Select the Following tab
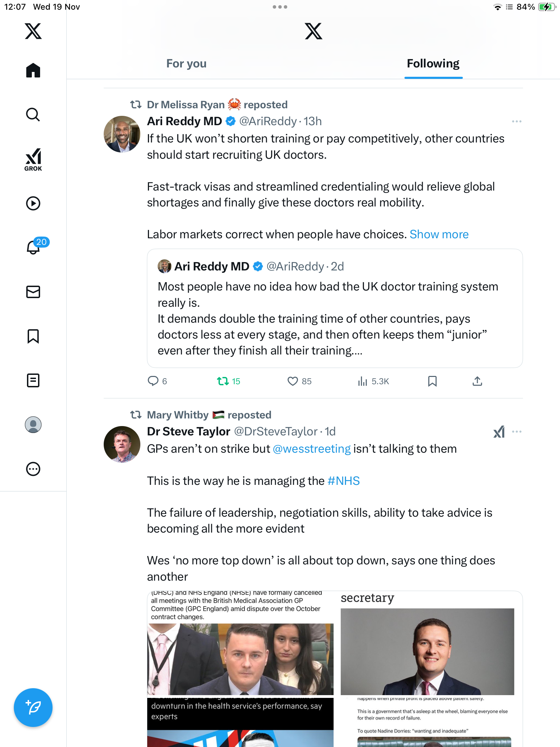This screenshot has width=560, height=747. pyautogui.click(x=433, y=64)
